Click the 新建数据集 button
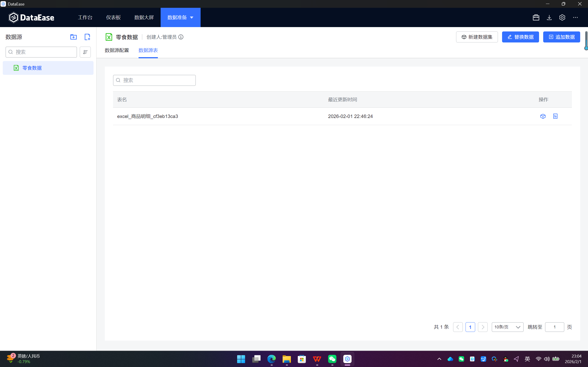 click(x=477, y=37)
